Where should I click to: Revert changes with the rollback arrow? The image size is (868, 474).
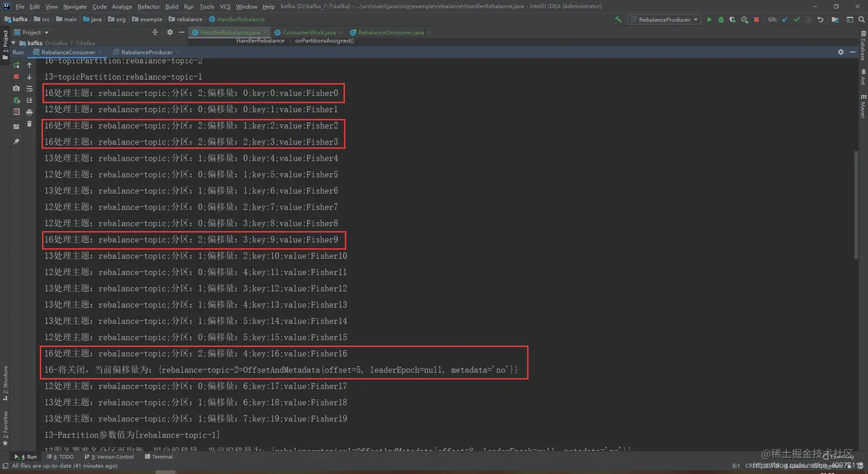[x=820, y=20]
